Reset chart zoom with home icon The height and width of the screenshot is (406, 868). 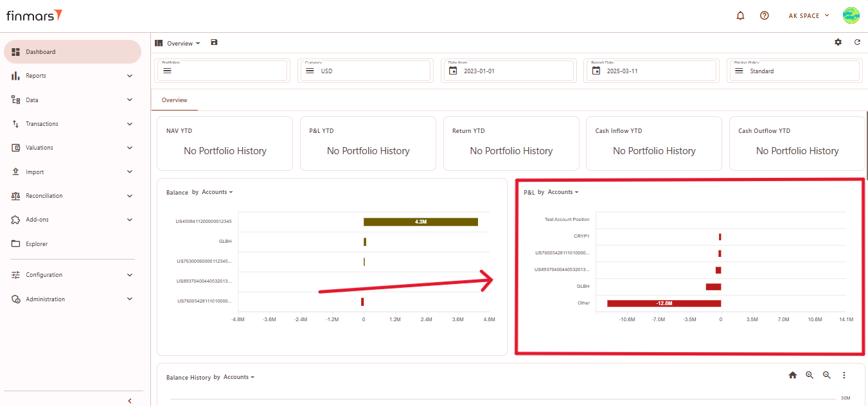(792, 375)
